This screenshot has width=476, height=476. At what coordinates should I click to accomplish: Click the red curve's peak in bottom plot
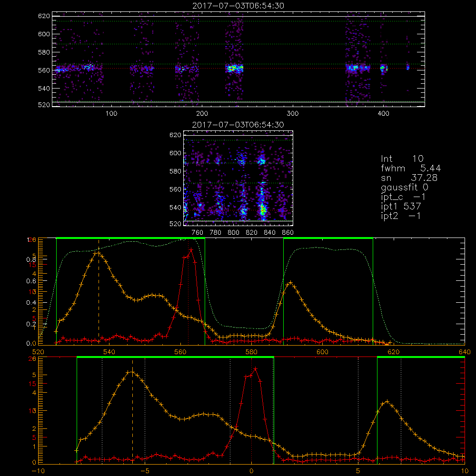pos(255,368)
